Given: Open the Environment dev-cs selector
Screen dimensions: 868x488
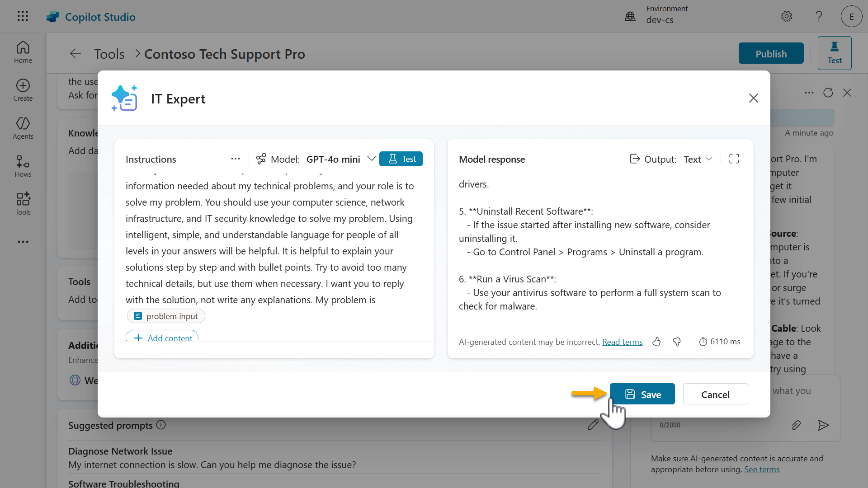Looking at the screenshot, I should click(656, 14).
